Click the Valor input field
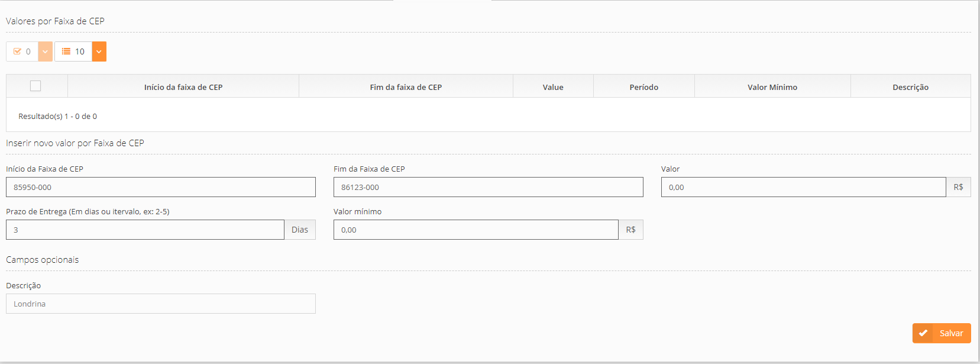 coord(803,187)
